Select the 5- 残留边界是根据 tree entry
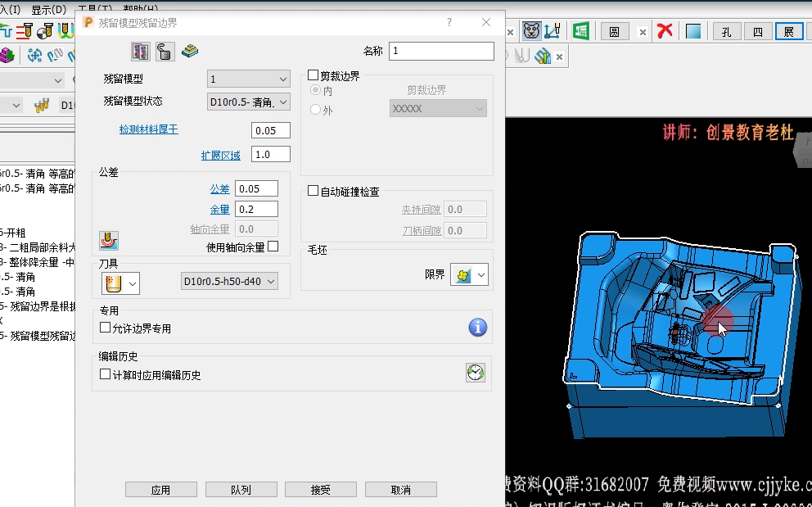812x507 pixels. coord(38,306)
